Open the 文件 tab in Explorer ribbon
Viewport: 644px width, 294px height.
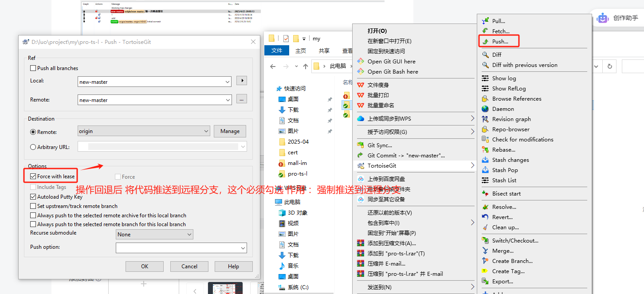pyautogui.click(x=277, y=51)
